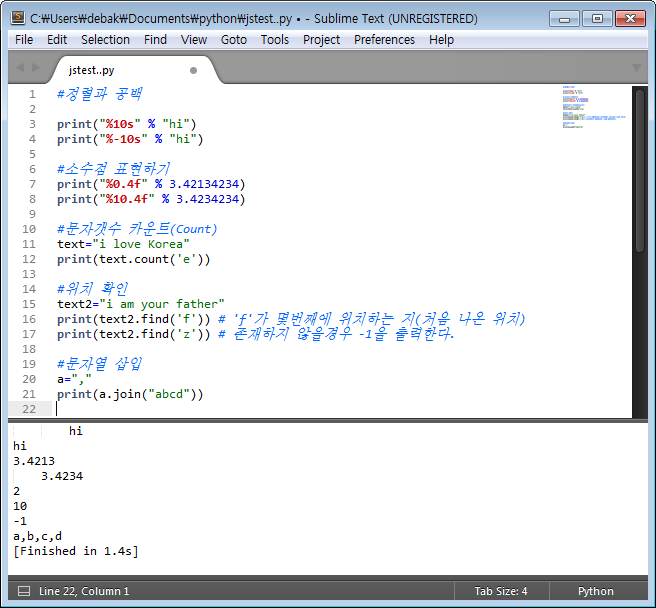
Task: Open the Python syntax selector
Action: (x=595, y=591)
